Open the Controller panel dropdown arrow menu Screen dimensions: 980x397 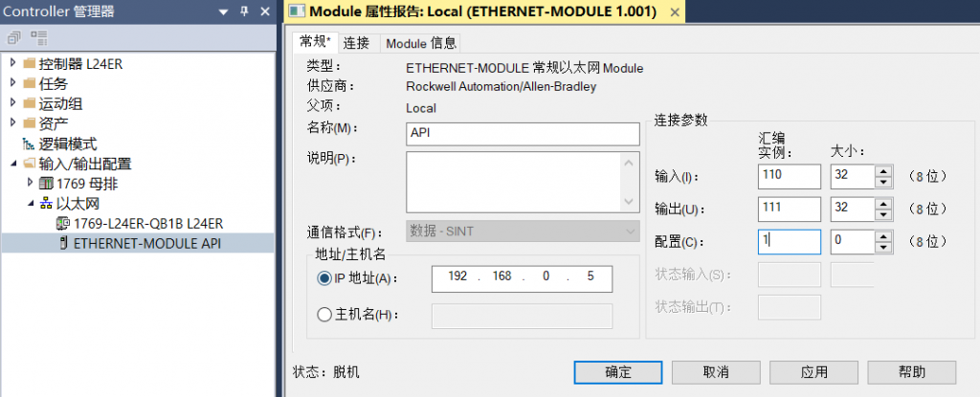[x=224, y=11]
